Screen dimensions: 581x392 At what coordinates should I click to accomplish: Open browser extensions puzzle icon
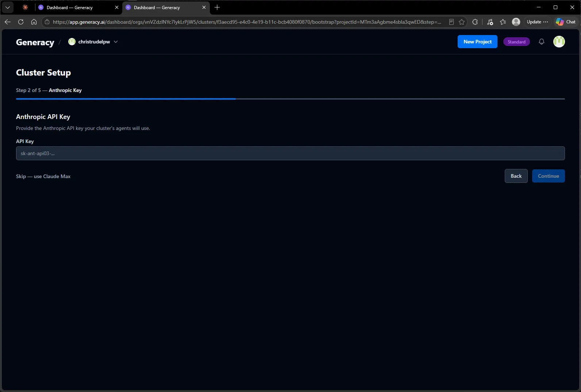tap(475, 22)
